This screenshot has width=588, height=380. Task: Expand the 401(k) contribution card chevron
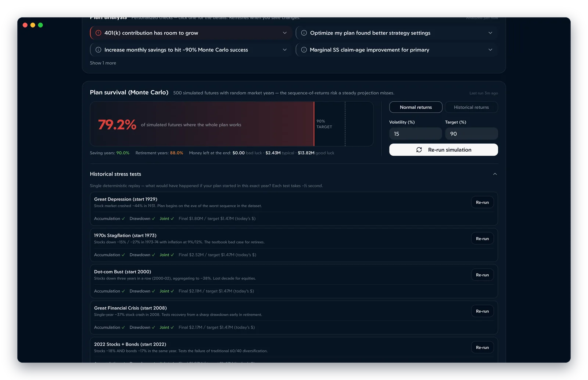(x=284, y=33)
